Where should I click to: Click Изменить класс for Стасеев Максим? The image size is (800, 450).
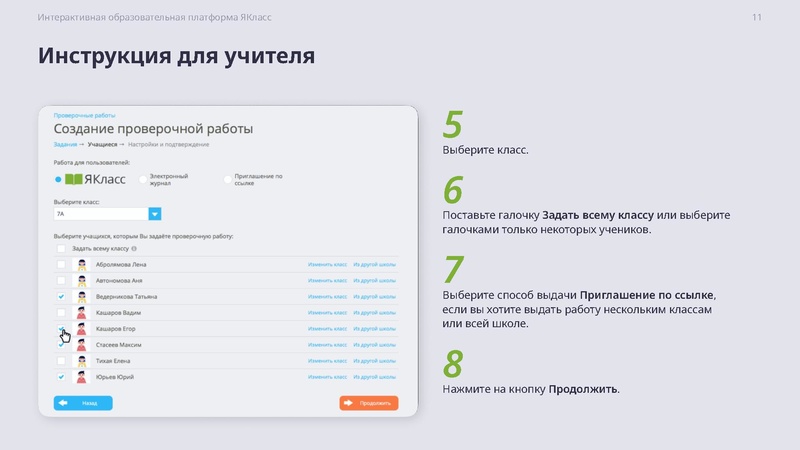pyautogui.click(x=328, y=345)
